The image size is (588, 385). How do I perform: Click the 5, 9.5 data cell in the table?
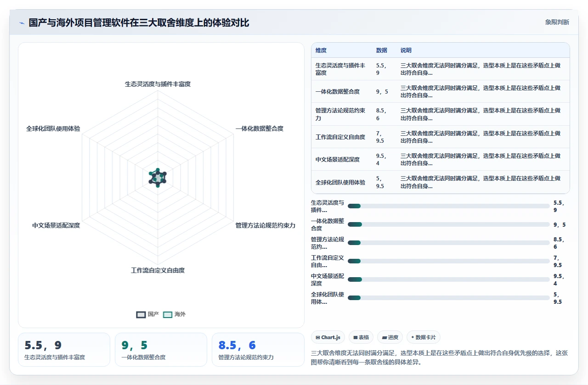point(380,182)
